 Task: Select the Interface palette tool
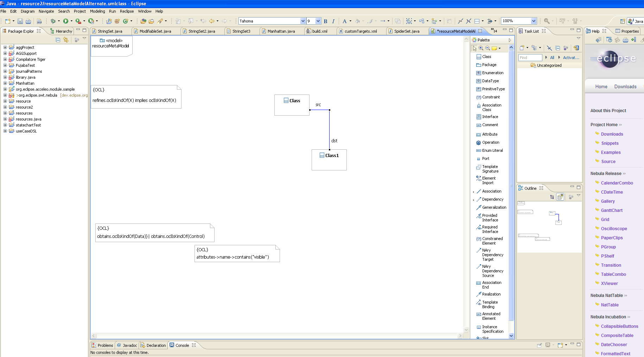pyautogui.click(x=487, y=117)
